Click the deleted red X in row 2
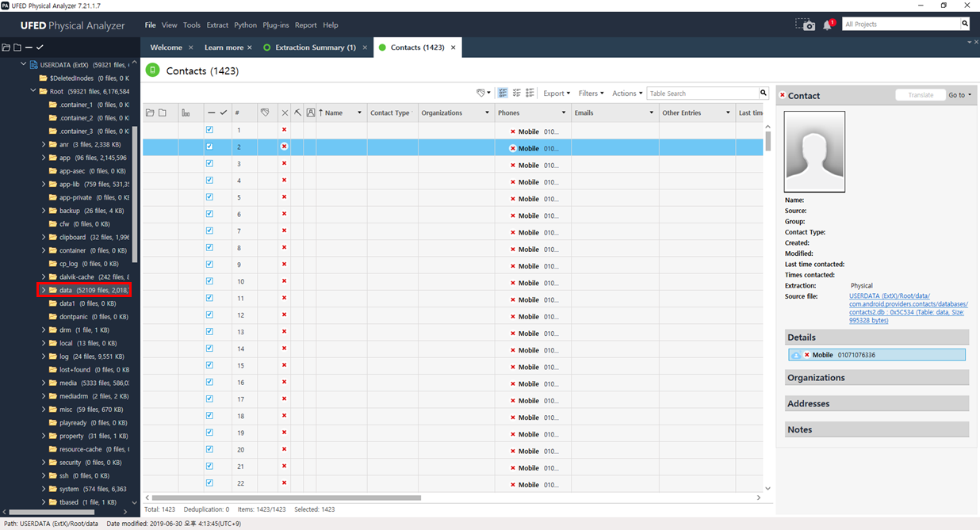Viewport: 980px width, 530px height. pos(284,147)
